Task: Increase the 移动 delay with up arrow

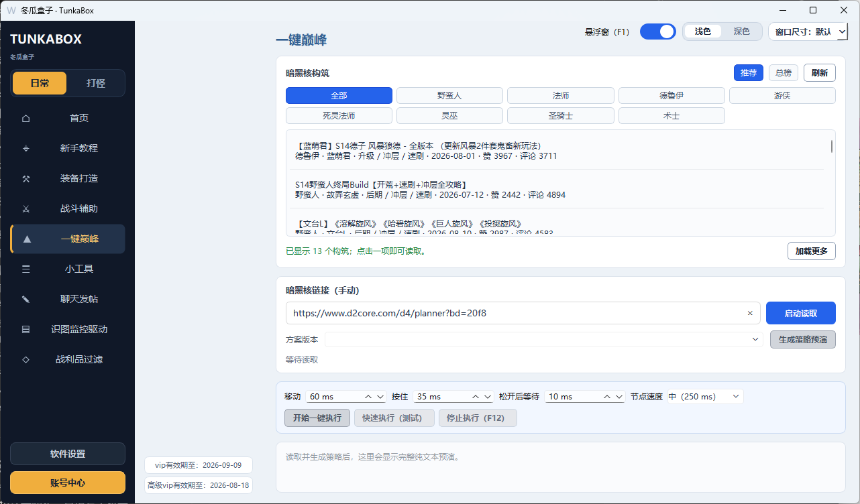Action: click(368, 397)
